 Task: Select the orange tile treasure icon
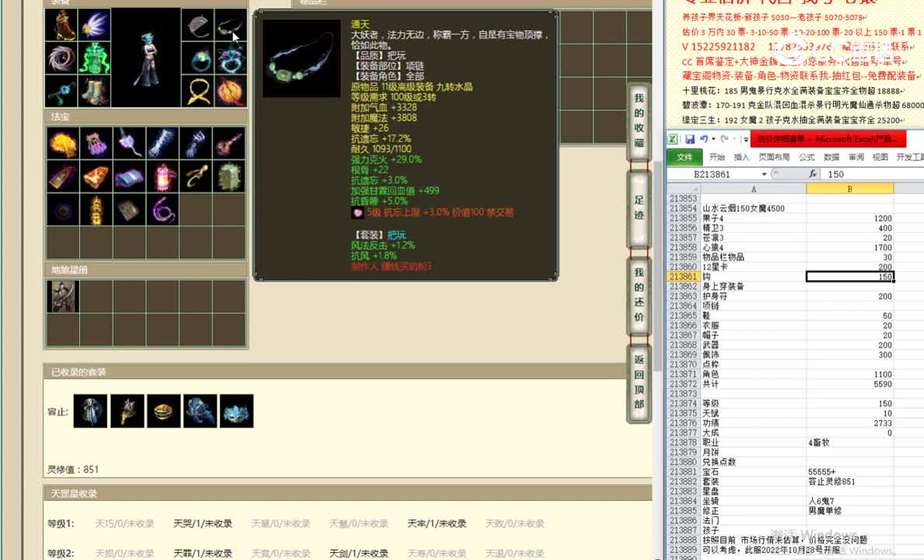pos(96,177)
